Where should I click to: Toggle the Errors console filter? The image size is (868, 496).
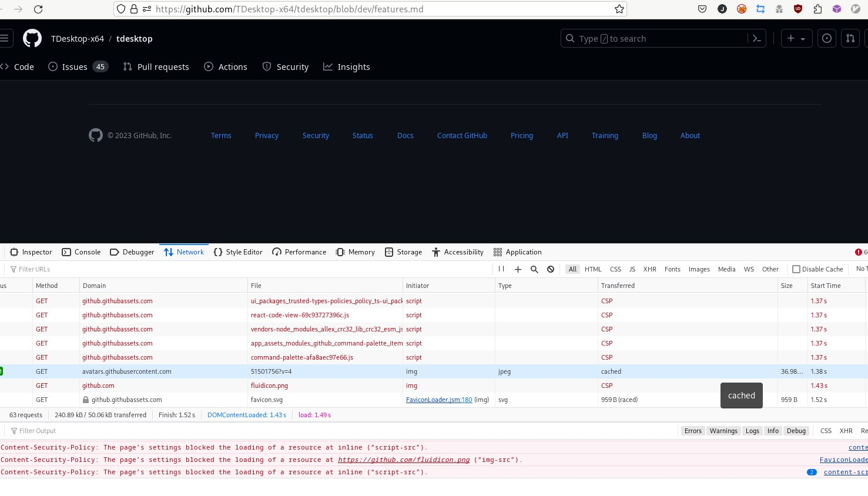point(693,430)
